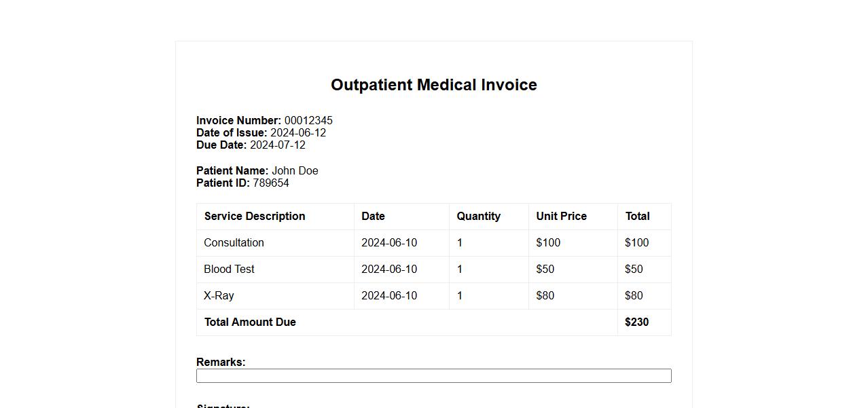Screen dimensions: 868x408
Task: Click the Total column header
Action: click(x=637, y=217)
